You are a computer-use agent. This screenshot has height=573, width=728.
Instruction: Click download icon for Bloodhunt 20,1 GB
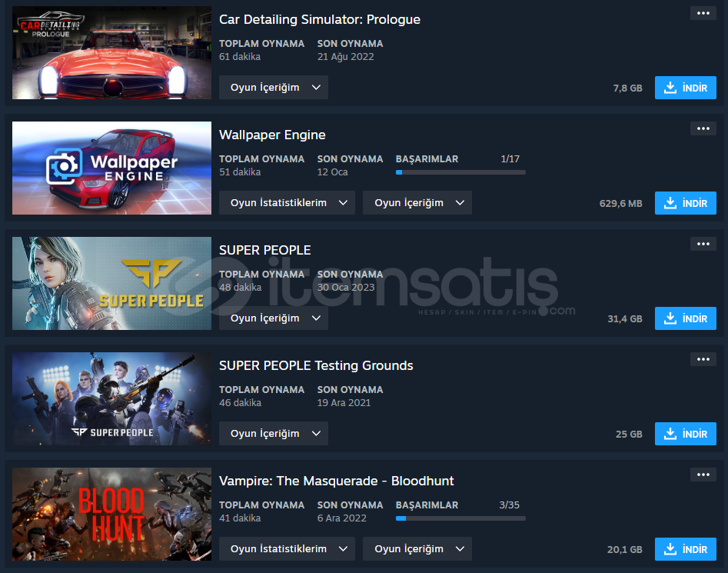[x=670, y=549]
